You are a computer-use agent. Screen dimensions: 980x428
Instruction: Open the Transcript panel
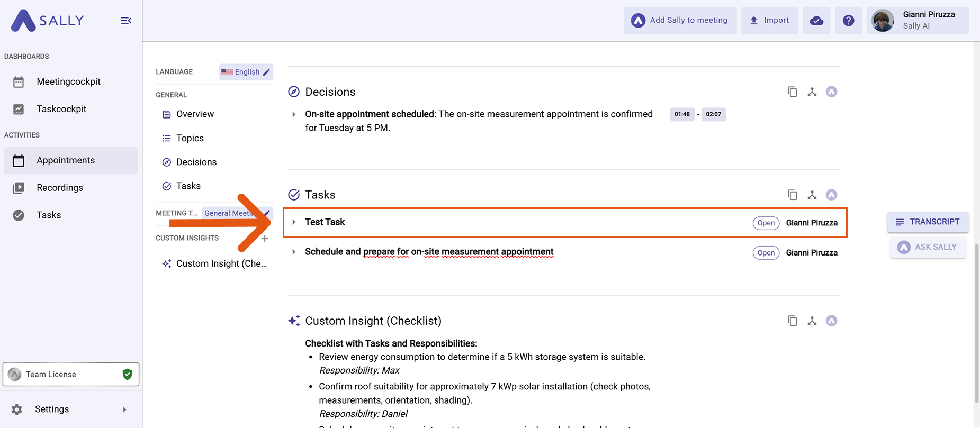coord(928,222)
